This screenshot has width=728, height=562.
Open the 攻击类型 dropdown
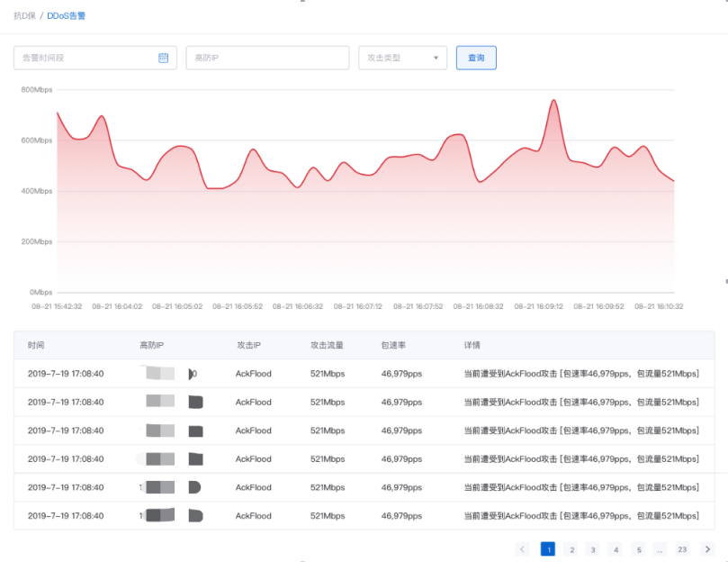(x=402, y=58)
